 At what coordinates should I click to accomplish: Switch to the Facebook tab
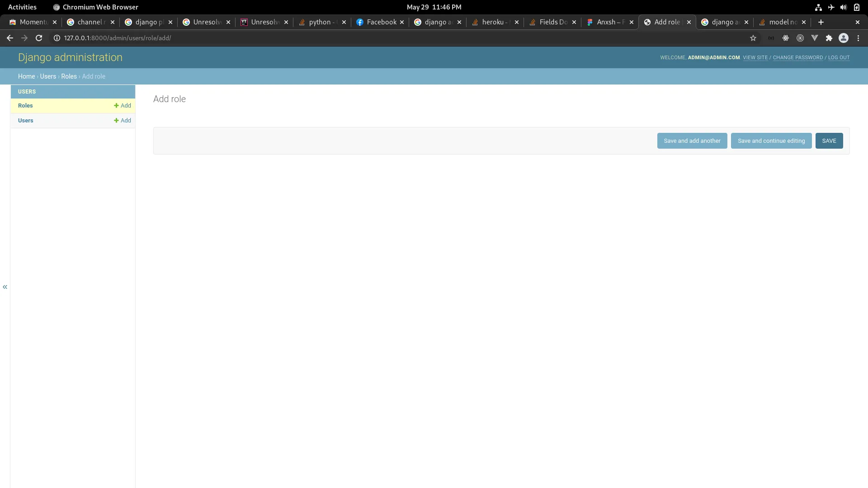tap(381, 22)
